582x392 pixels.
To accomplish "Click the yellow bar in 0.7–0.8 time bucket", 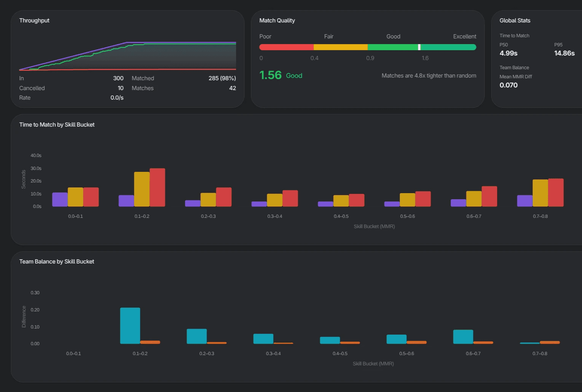I will pos(540,193).
